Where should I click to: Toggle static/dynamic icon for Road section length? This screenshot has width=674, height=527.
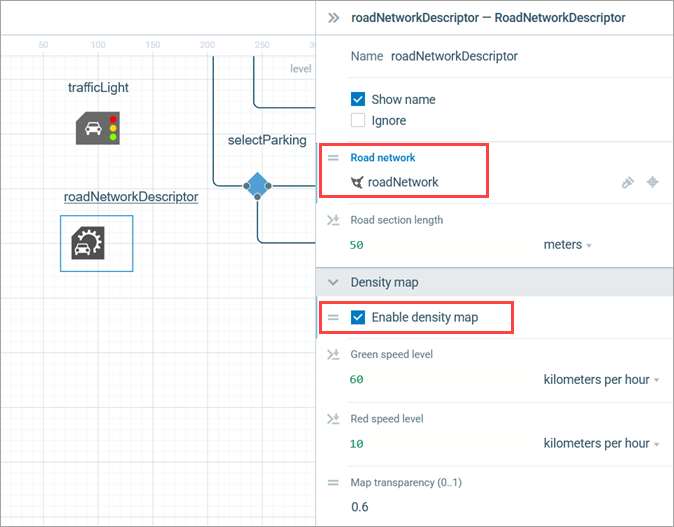click(x=333, y=220)
